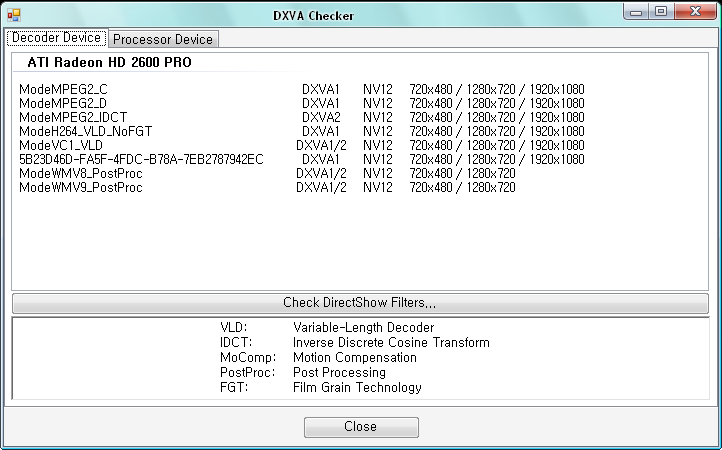Click DXVA1/2 value in ModeVC1_VLD row

tap(321, 146)
